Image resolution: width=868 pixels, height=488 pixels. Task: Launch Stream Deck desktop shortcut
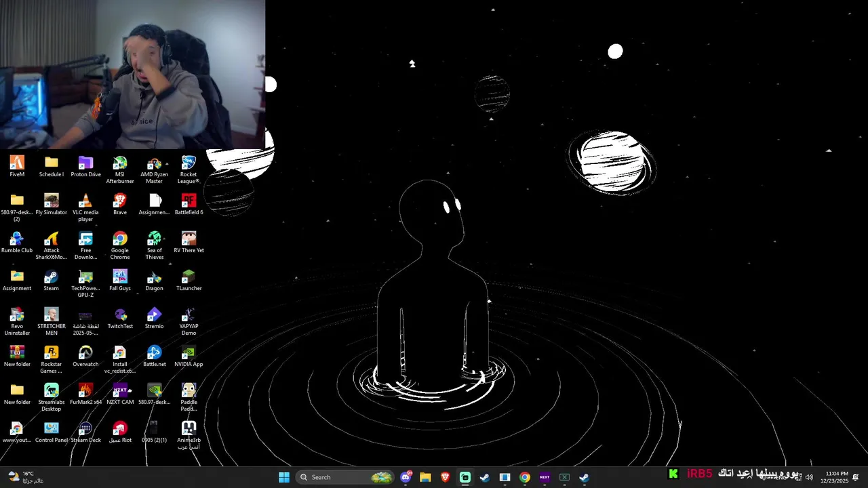click(x=85, y=432)
